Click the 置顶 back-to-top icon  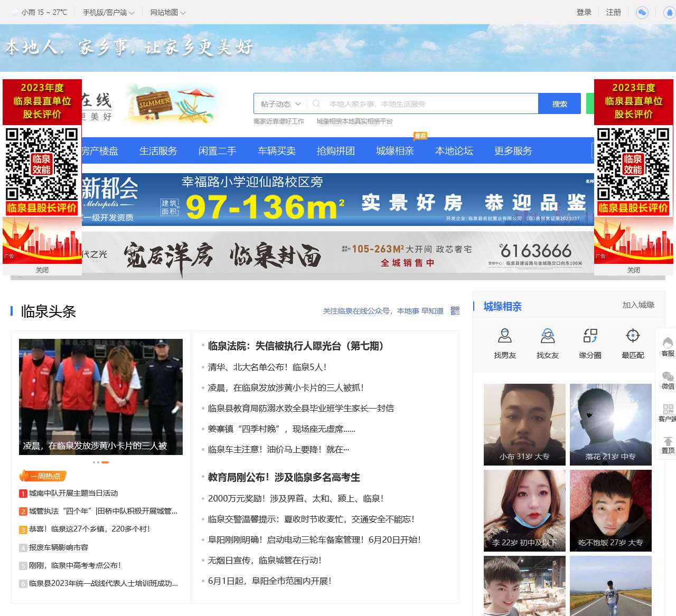(x=668, y=445)
